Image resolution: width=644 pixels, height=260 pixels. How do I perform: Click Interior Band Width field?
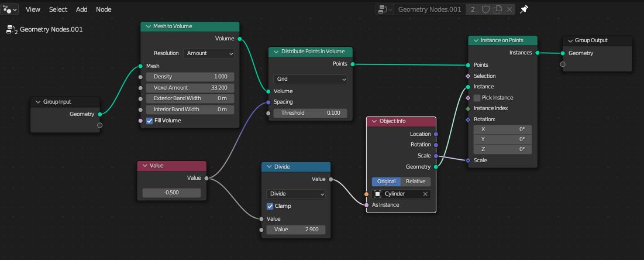coord(190,110)
